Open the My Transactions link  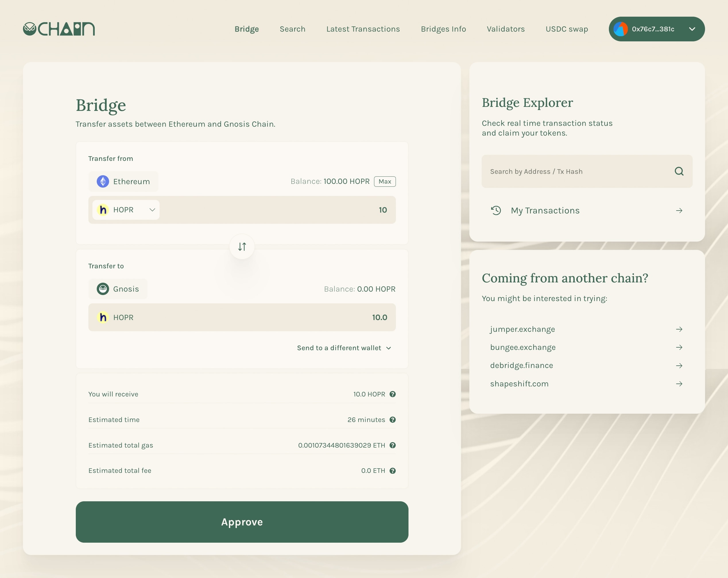pos(587,210)
